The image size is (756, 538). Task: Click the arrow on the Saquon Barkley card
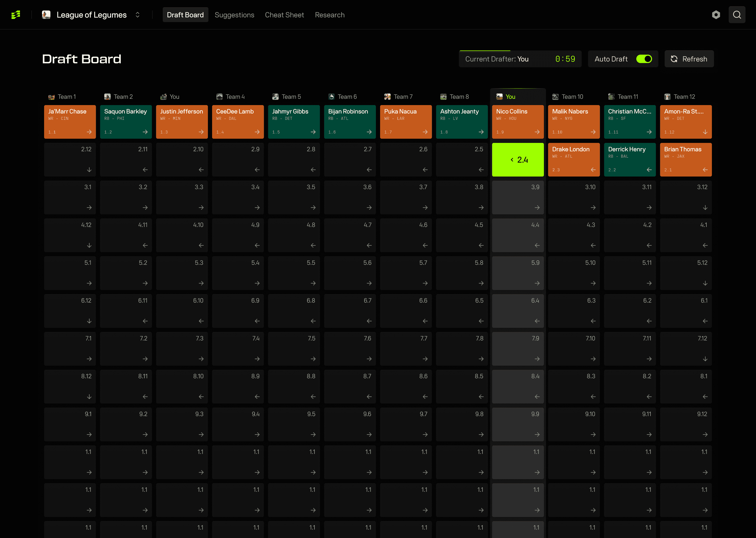tap(145, 132)
